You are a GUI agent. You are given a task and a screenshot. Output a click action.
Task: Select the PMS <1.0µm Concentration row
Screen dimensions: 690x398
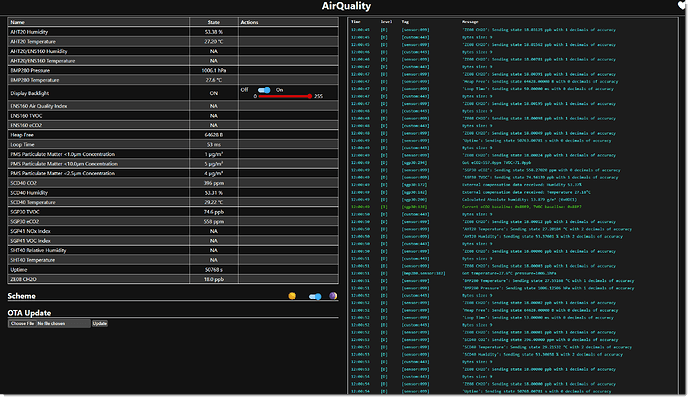click(x=62, y=155)
